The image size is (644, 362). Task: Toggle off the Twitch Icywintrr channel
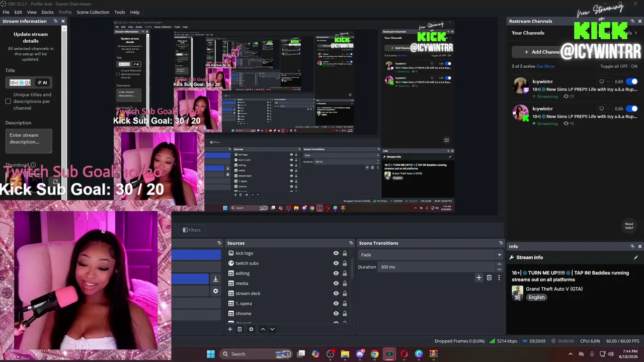(632, 81)
